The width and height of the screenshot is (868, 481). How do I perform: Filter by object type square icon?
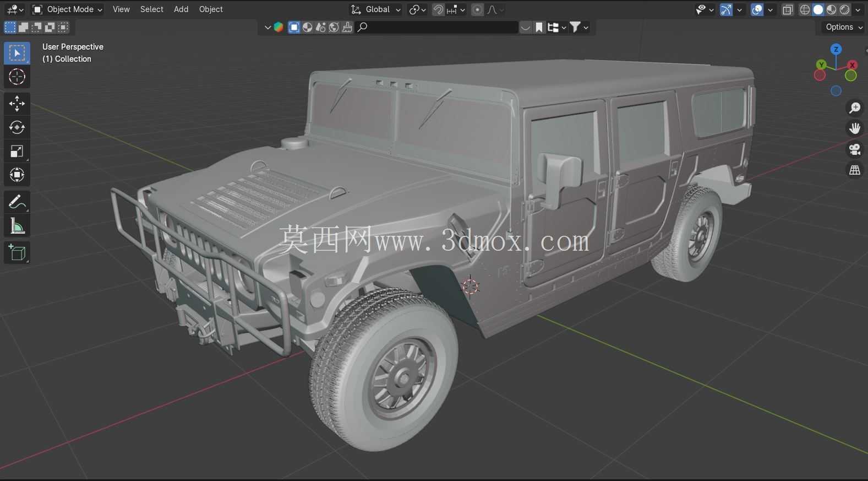coord(294,27)
